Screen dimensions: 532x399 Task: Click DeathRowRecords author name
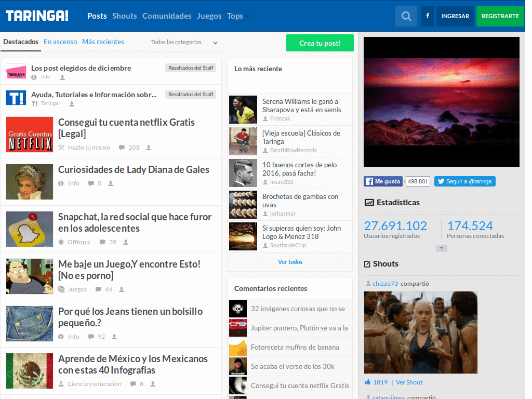pyautogui.click(x=293, y=150)
